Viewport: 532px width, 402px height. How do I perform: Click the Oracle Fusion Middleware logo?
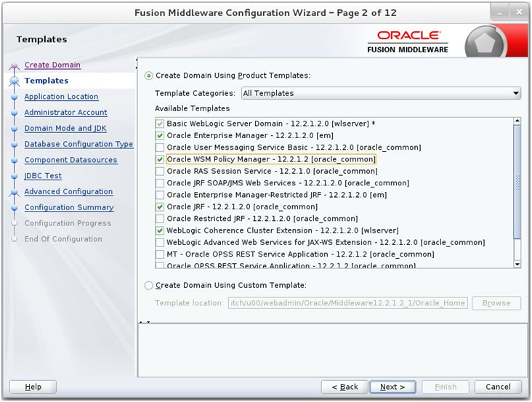coord(408,42)
